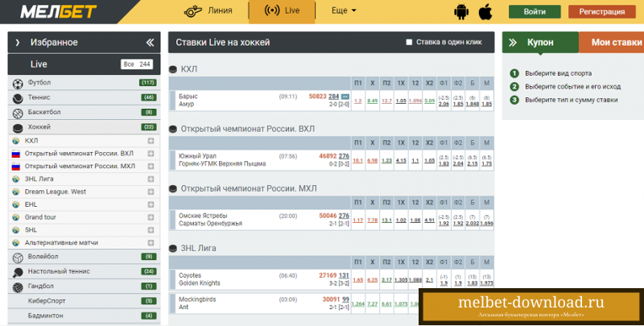Screen dimensions: 644x326
Task: Click the Войти button
Action: 535,11
